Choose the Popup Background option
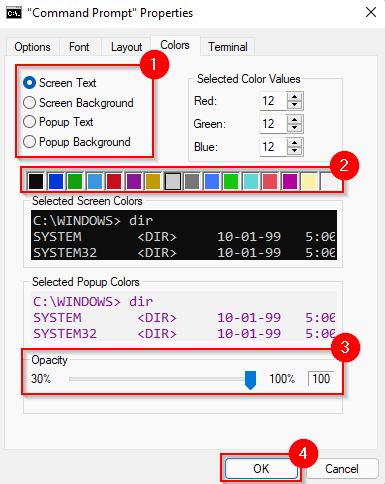Image resolution: width=385 pixels, height=484 pixels. pos(77,142)
